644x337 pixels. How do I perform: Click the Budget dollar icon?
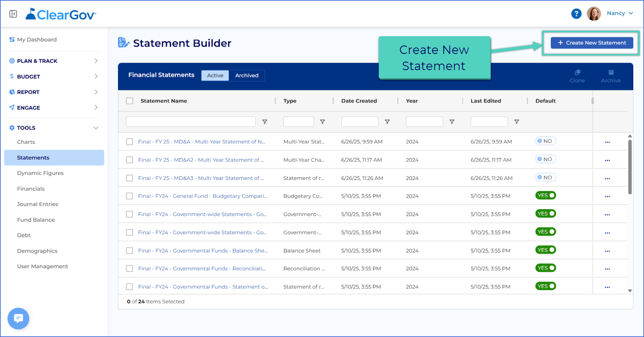pos(12,76)
